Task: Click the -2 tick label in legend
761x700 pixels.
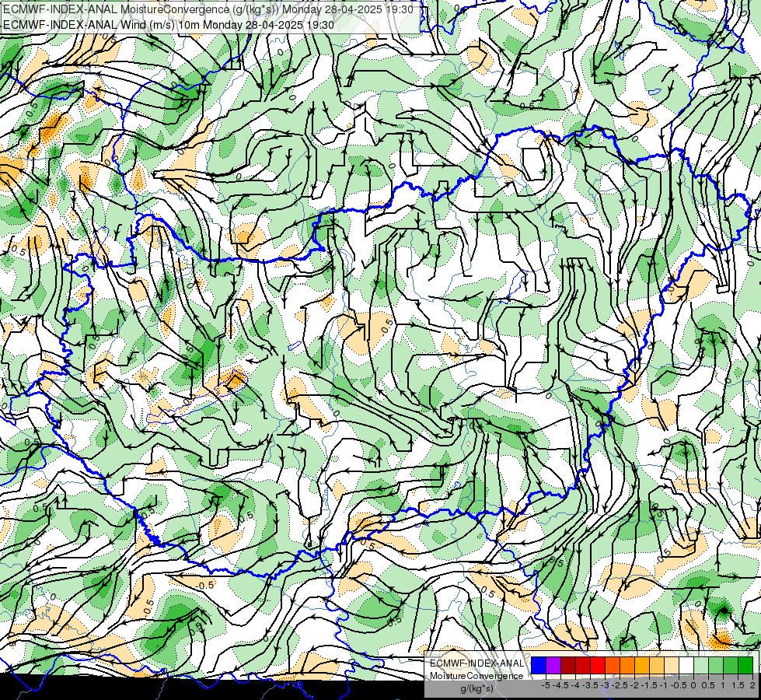Action: pos(635,685)
